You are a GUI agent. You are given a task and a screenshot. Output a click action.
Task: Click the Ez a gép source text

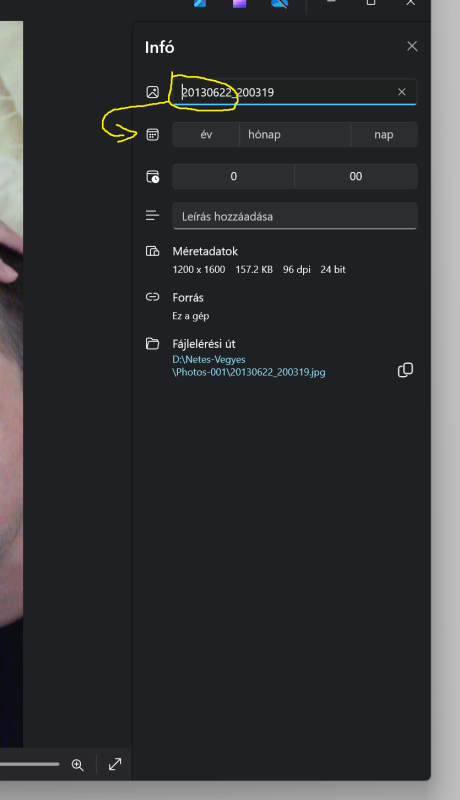(191, 316)
